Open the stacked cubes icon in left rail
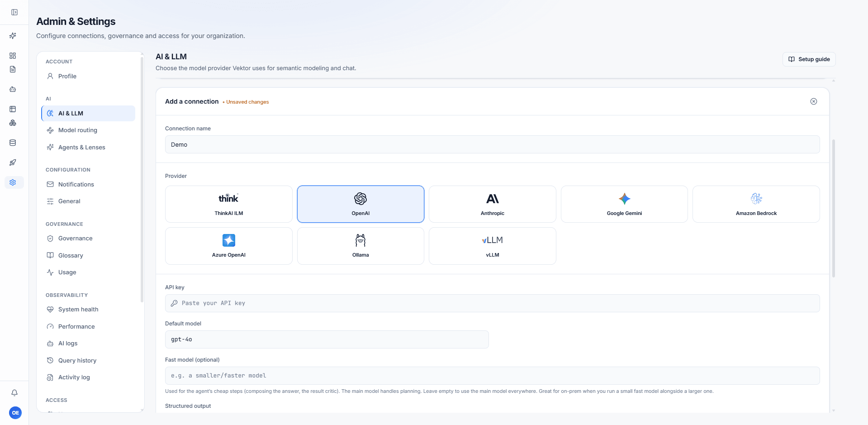This screenshot has height=425, width=868. [13, 123]
